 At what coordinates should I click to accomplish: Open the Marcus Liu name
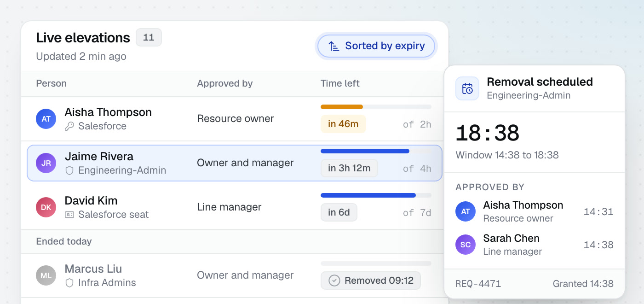(x=93, y=269)
